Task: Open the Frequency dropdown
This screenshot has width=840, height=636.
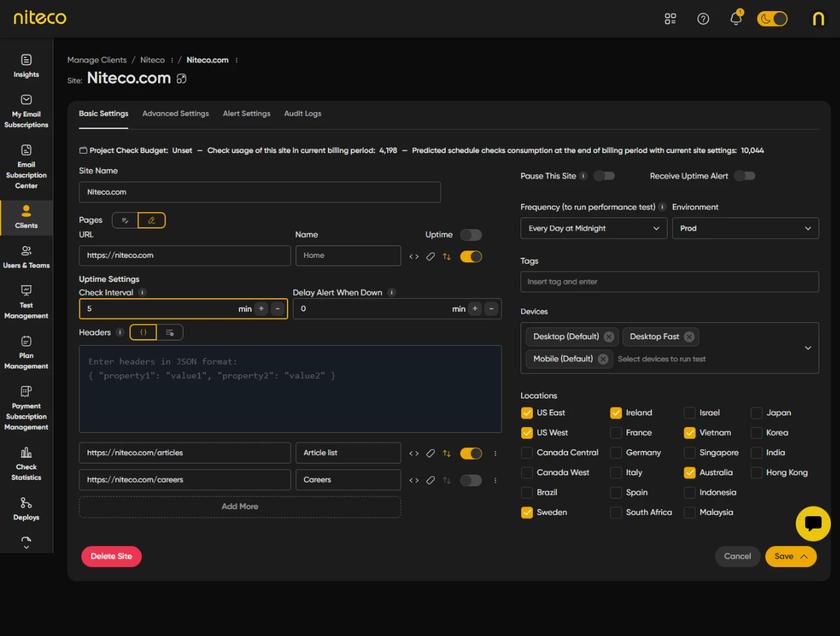Action: (593, 228)
